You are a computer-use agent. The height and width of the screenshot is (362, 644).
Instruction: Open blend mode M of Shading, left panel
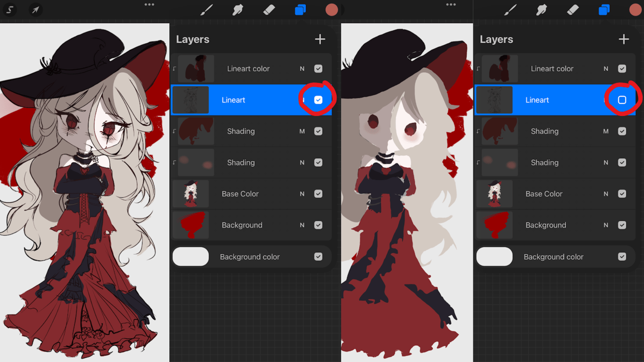[302, 131]
